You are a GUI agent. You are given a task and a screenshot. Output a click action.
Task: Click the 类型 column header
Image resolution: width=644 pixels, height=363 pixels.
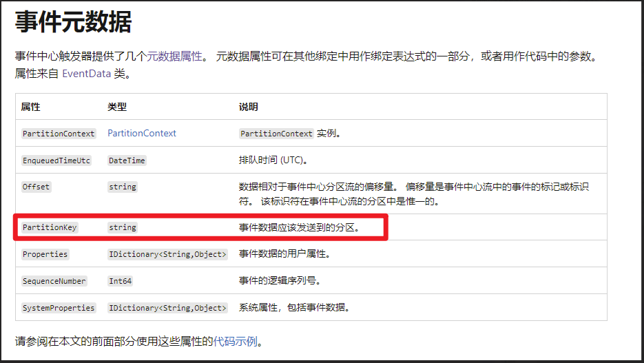[x=117, y=107]
